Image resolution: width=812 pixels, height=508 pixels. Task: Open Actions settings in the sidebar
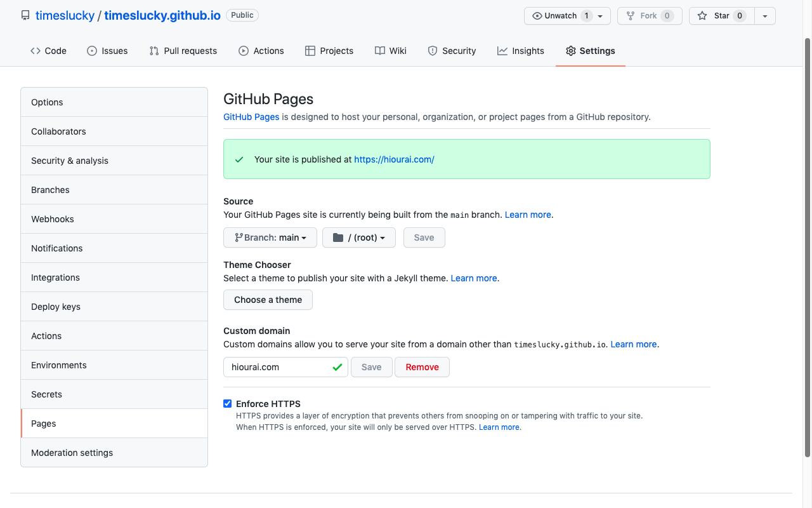114,336
